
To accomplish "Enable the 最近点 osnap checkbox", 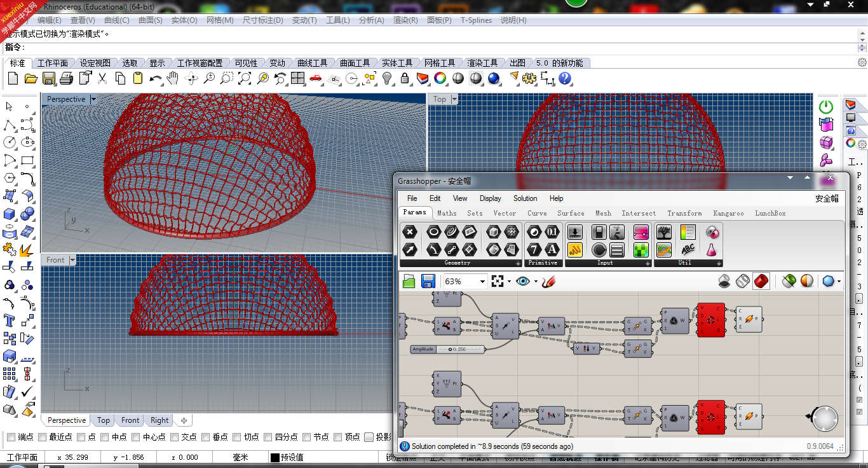I will [x=43, y=437].
